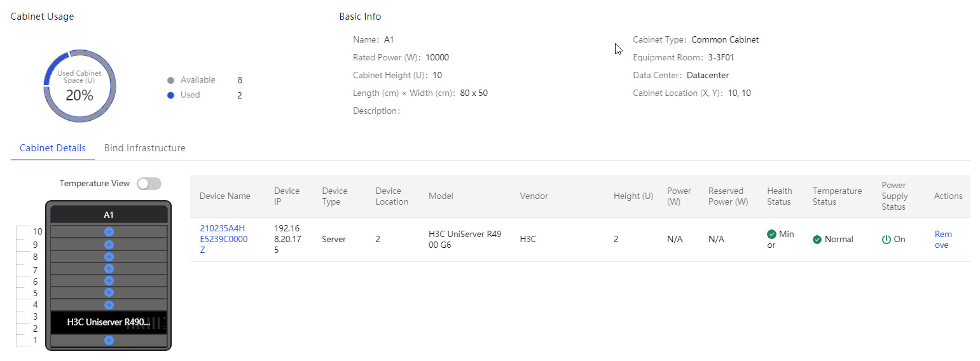The height and width of the screenshot is (361, 980).
Task: Click plus icon in cabinet slot 8
Action: point(109,256)
